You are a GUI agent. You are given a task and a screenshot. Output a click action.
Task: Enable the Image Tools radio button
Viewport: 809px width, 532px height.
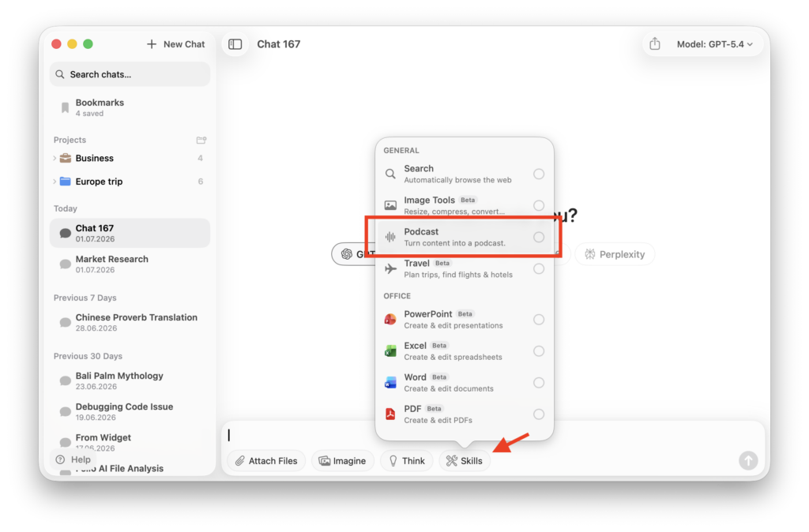(539, 205)
